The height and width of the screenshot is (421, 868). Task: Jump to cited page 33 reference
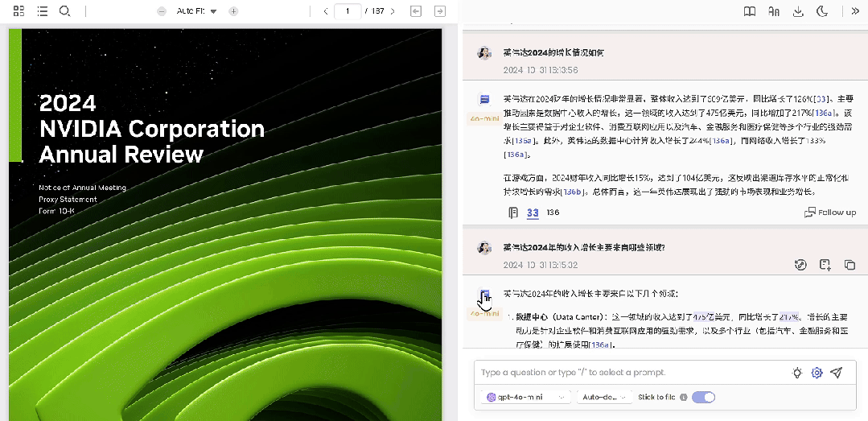click(x=533, y=213)
